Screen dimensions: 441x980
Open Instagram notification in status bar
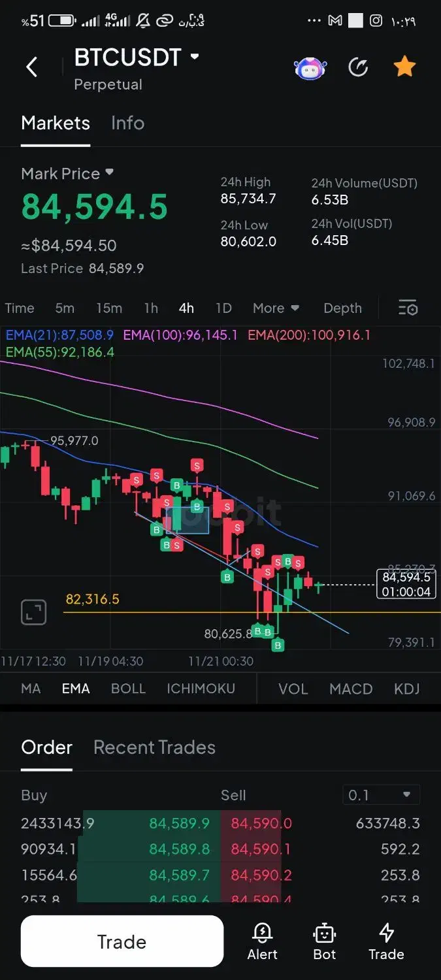click(x=376, y=21)
